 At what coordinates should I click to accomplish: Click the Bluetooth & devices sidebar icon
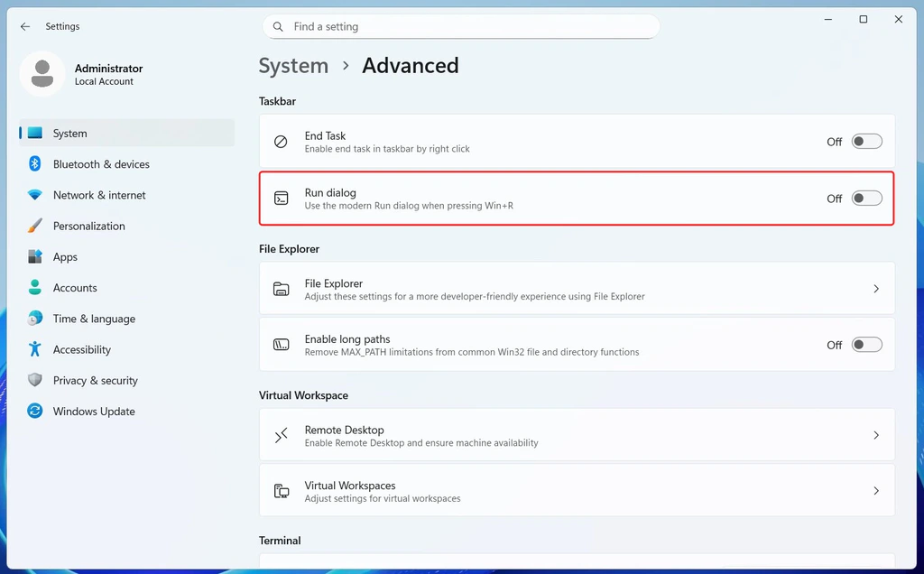35,164
